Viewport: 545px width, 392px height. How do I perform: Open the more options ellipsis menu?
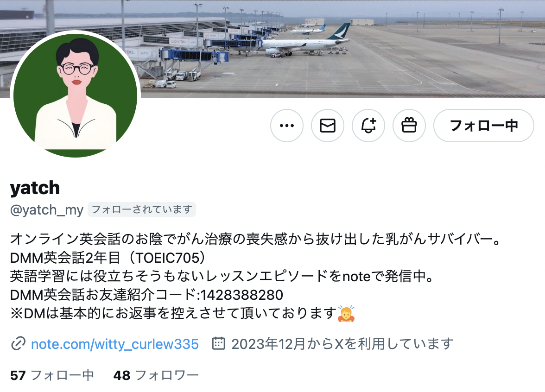pos(287,126)
